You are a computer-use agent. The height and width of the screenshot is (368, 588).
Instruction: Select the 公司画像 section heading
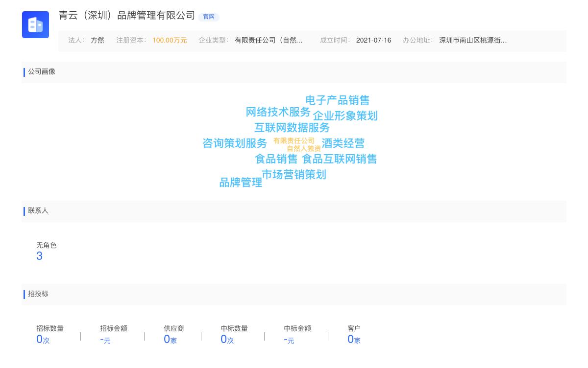pos(42,72)
